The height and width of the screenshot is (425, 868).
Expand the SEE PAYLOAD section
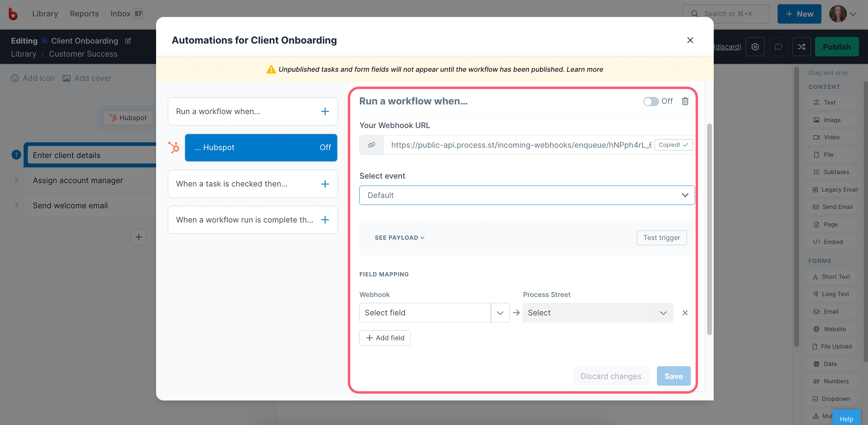[399, 237]
